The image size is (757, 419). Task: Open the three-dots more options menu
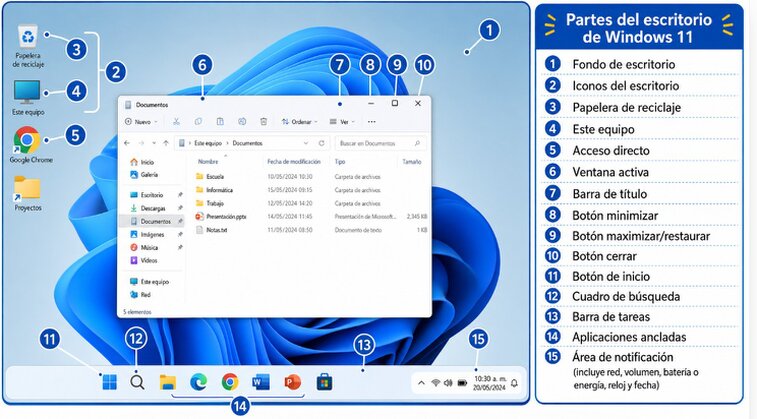tap(372, 122)
